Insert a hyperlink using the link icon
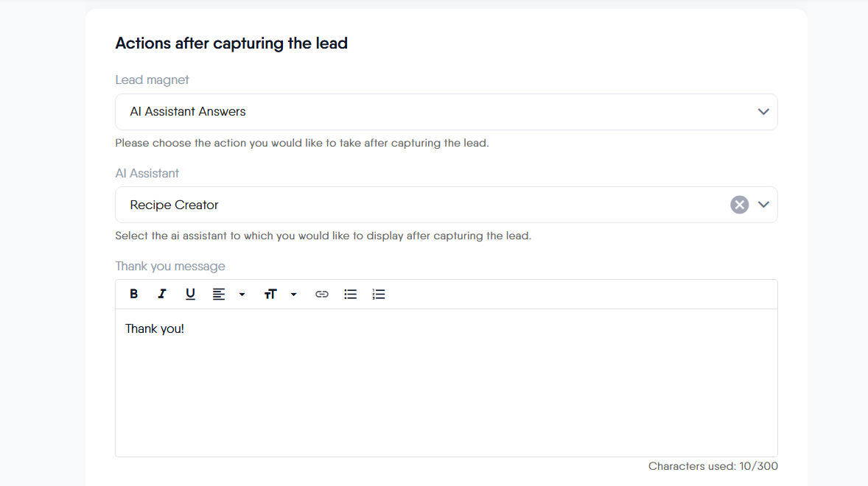 pyautogui.click(x=322, y=294)
